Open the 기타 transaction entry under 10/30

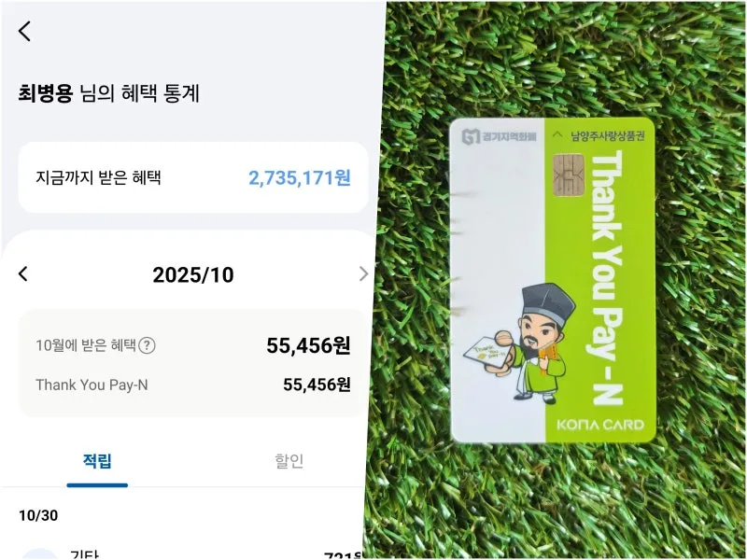pos(190,554)
